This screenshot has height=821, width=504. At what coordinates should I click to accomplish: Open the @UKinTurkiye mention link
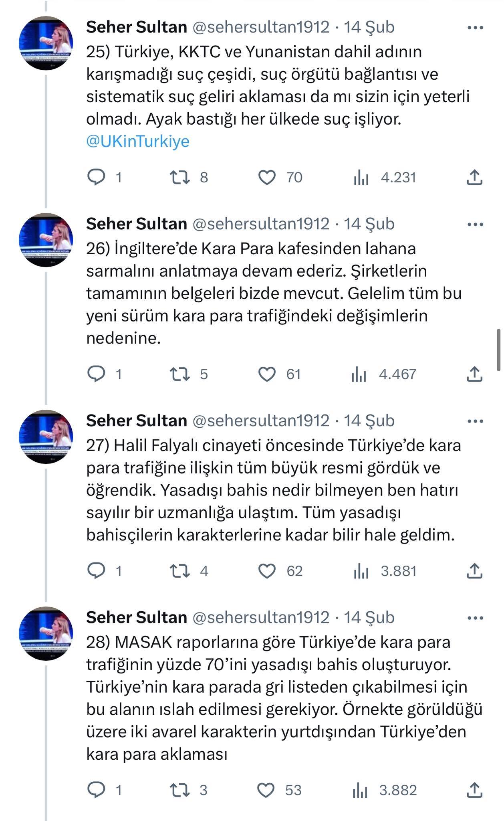[x=138, y=142]
